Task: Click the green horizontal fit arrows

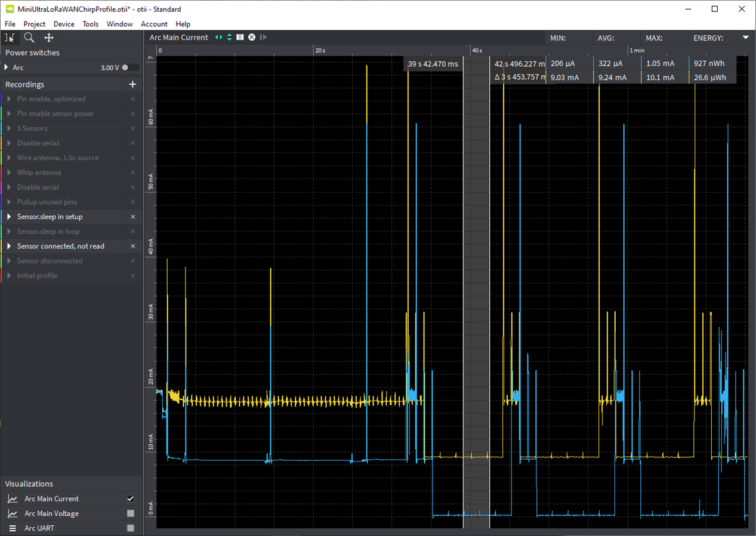Action: click(219, 38)
